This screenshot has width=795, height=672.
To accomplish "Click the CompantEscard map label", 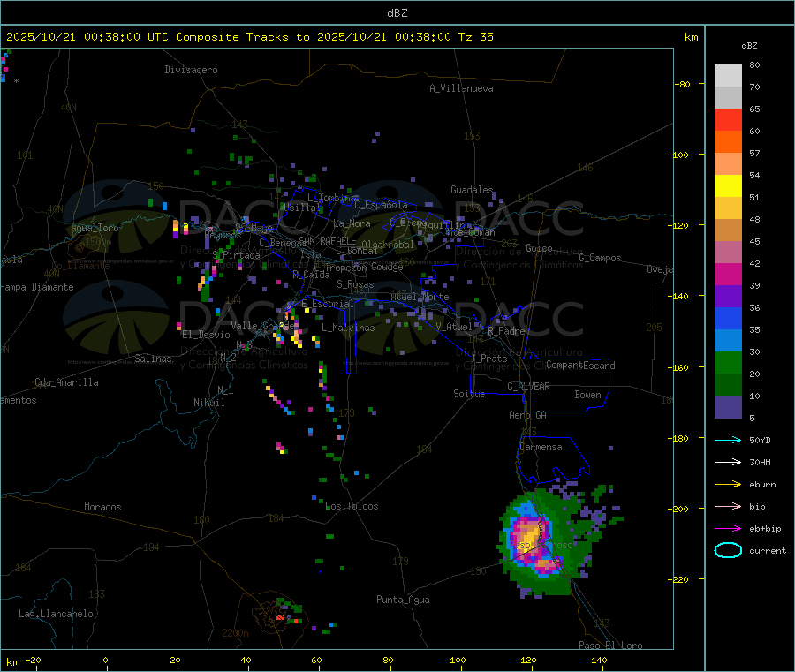I will click(580, 366).
